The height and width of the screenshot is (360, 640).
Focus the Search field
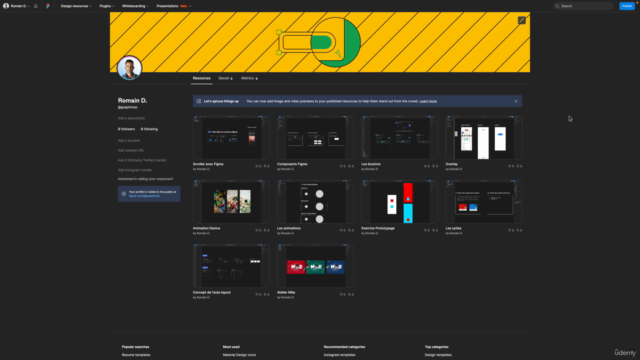[583, 6]
